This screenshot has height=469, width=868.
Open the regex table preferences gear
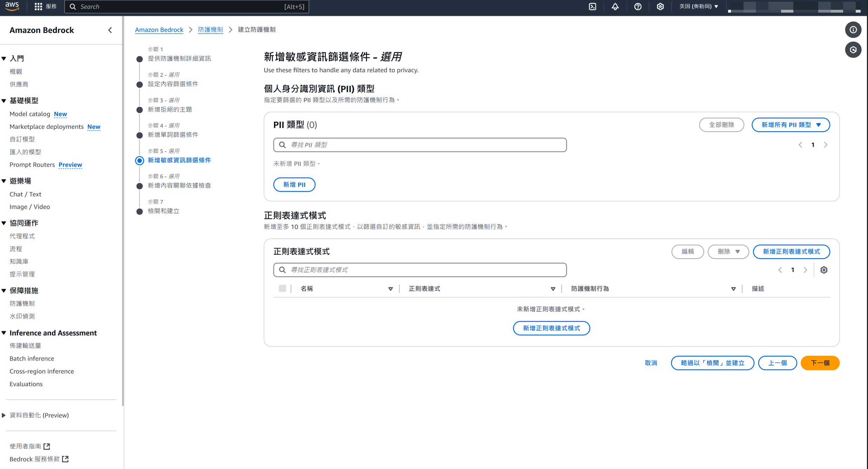pyautogui.click(x=824, y=270)
